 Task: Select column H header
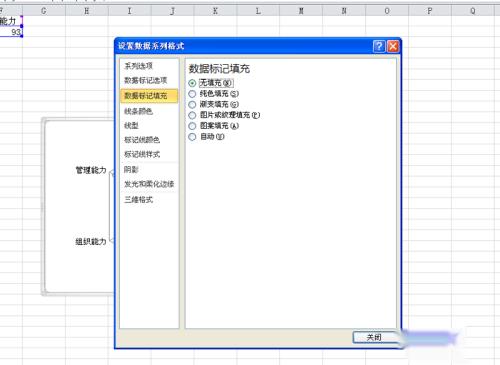coord(87,11)
